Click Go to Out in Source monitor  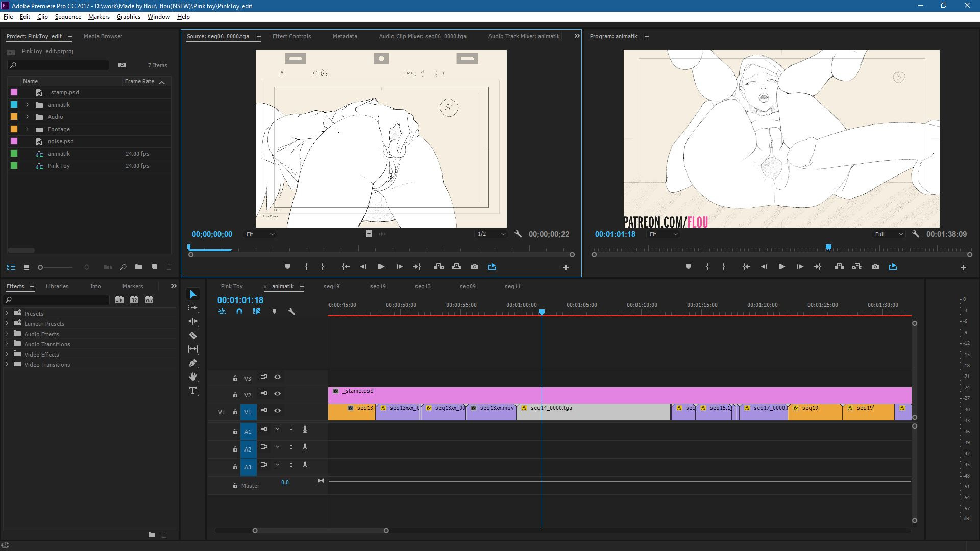coord(416,267)
